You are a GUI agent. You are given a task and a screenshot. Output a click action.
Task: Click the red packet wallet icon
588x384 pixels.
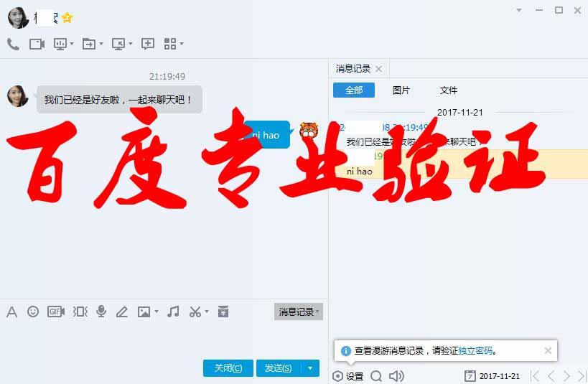(223, 312)
